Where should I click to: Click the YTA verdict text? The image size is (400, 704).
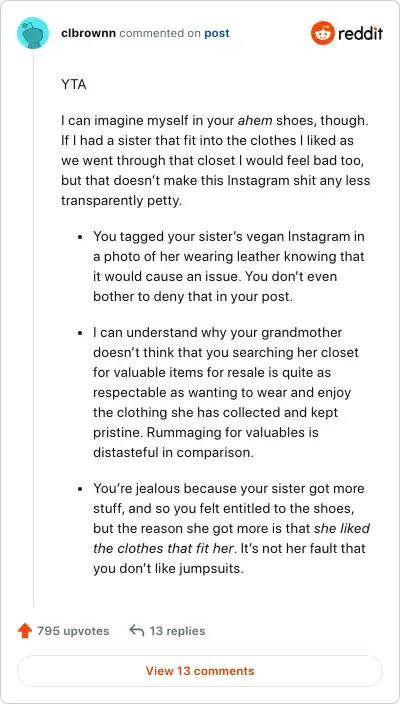[74, 84]
